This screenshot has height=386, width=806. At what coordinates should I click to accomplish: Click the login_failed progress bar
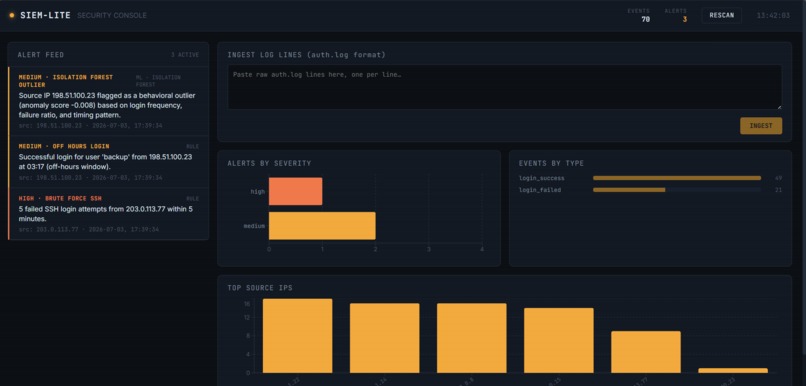pos(677,190)
